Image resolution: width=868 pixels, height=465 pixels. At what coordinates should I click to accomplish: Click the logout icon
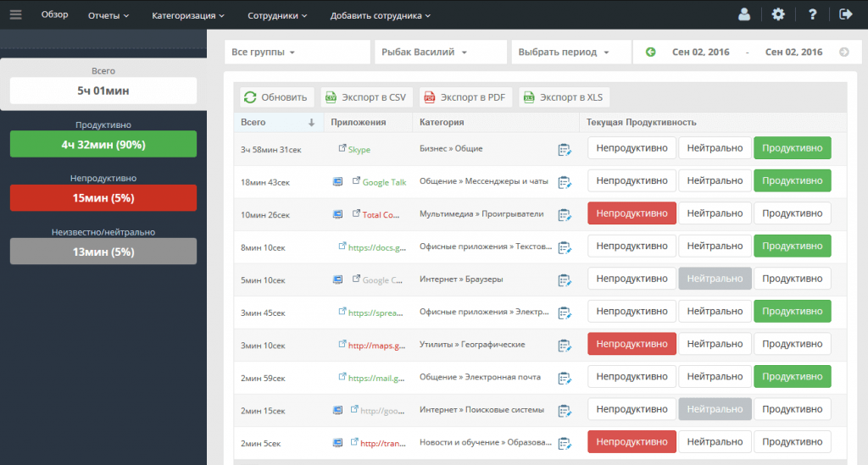(x=846, y=14)
